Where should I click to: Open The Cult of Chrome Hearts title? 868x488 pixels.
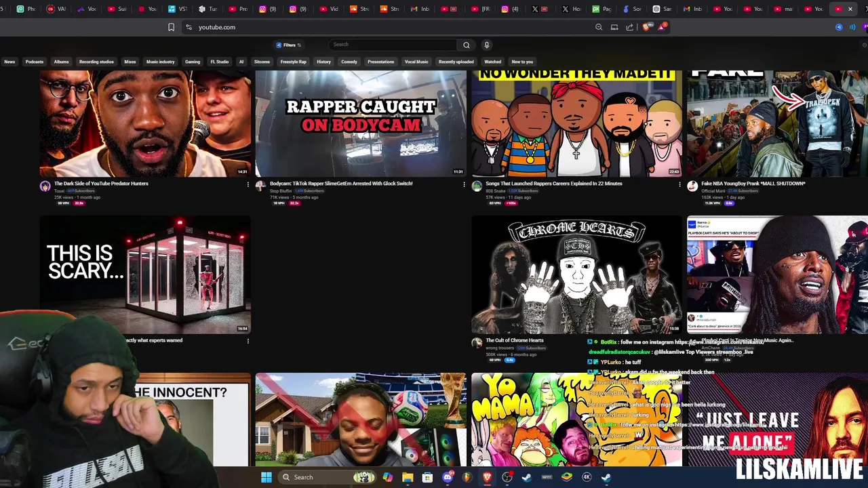click(515, 340)
